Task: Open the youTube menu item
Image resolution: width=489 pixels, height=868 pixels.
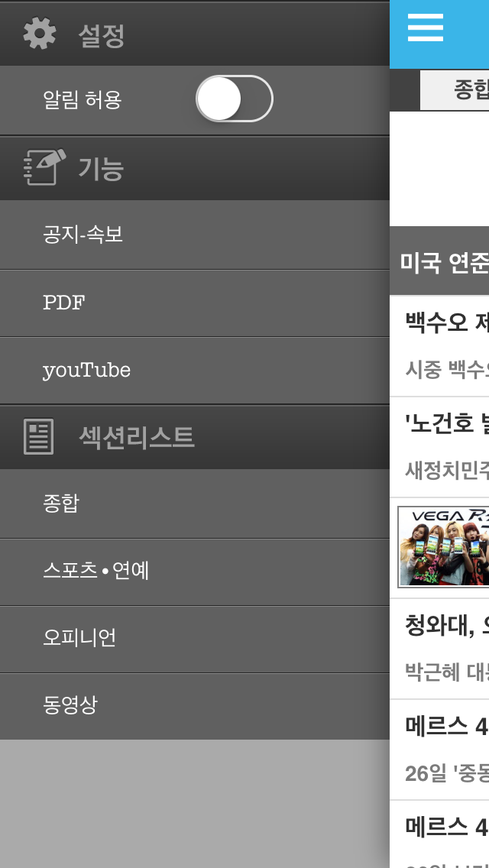Action: tap(195, 371)
